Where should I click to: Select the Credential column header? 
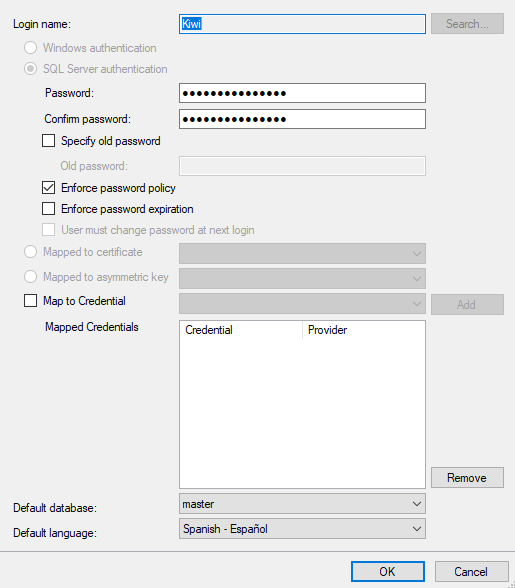241,330
